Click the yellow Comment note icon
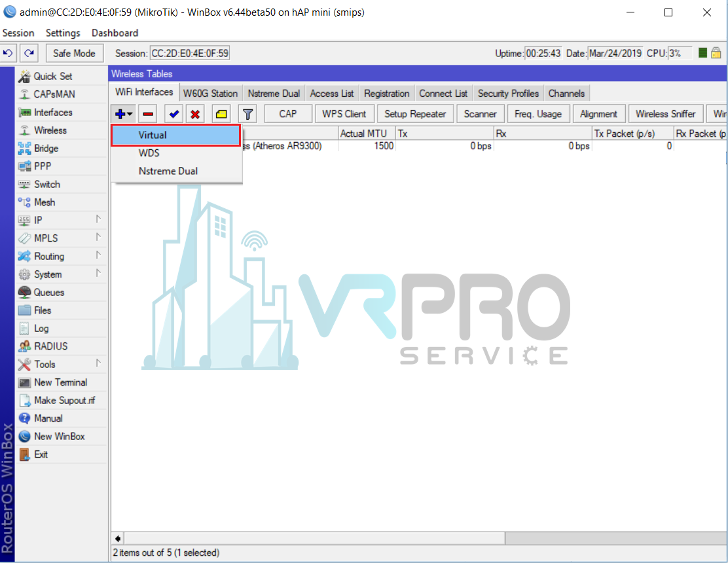This screenshot has height=563, width=728. pos(221,114)
